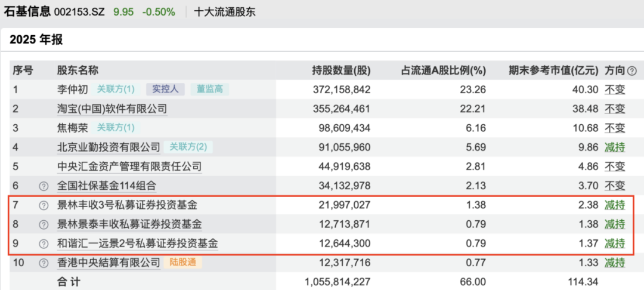644x290 pixels.
Task: Click question mark icon in row 7
Action: click(x=43, y=205)
